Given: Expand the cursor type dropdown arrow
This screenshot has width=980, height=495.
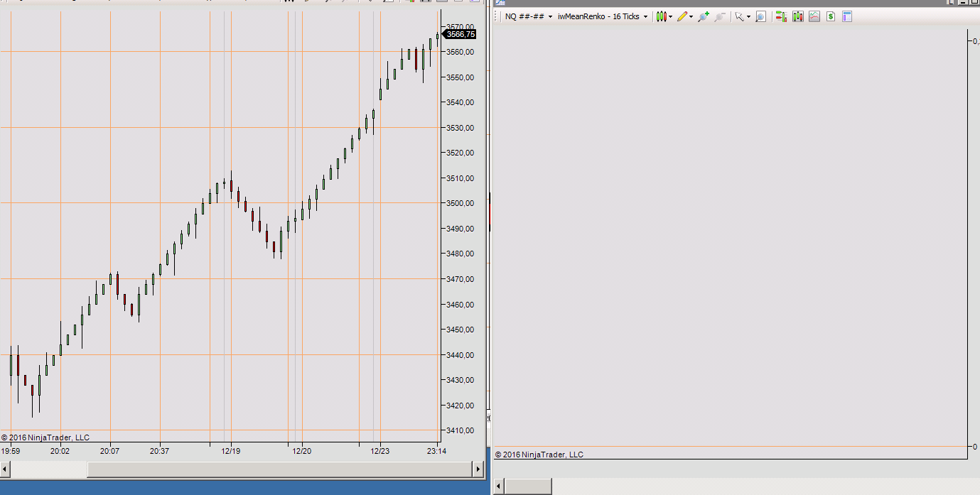Looking at the screenshot, I should pyautogui.click(x=748, y=16).
